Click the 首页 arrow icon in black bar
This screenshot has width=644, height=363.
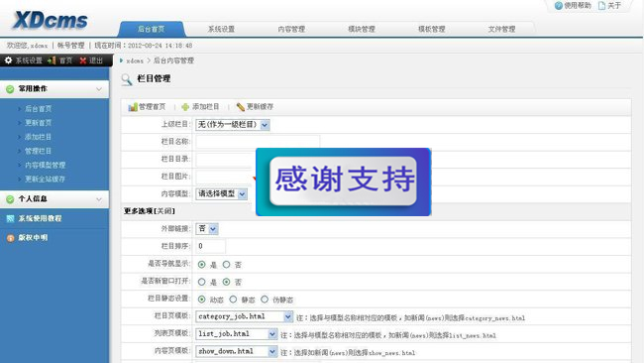coord(52,60)
